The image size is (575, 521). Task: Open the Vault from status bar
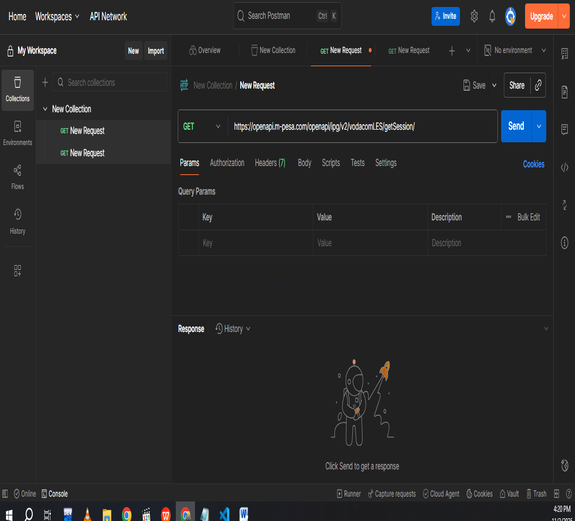pos(509,494)
